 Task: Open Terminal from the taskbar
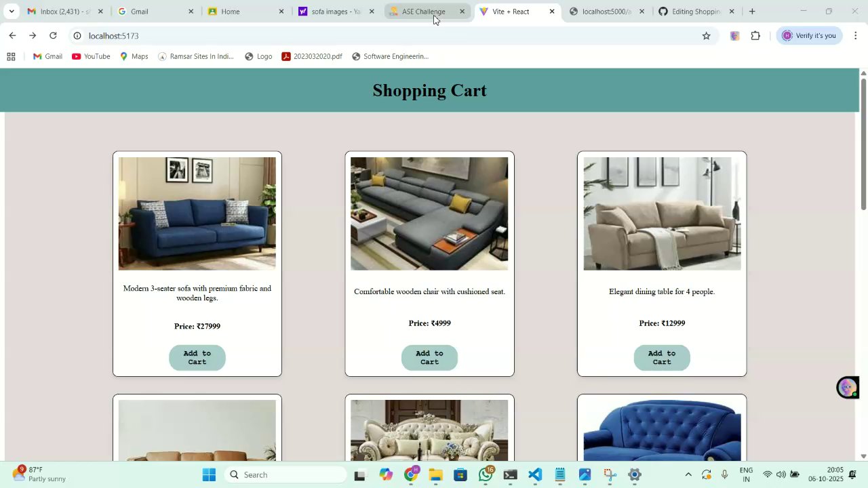[511, 475]
